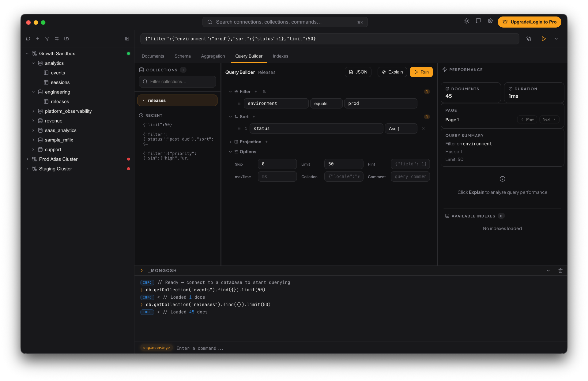Open the Indexes tab
This screenshot has width=588, height=381.
281,56
